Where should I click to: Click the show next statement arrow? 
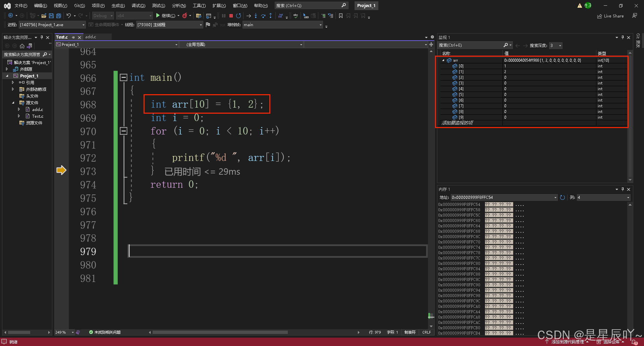click(249, 15)
